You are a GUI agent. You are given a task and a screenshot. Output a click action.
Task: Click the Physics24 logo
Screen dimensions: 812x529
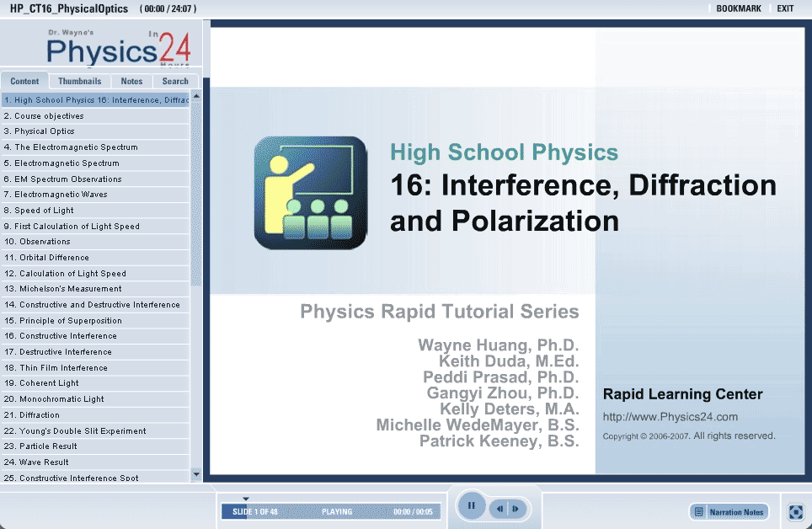pos(118,49)
